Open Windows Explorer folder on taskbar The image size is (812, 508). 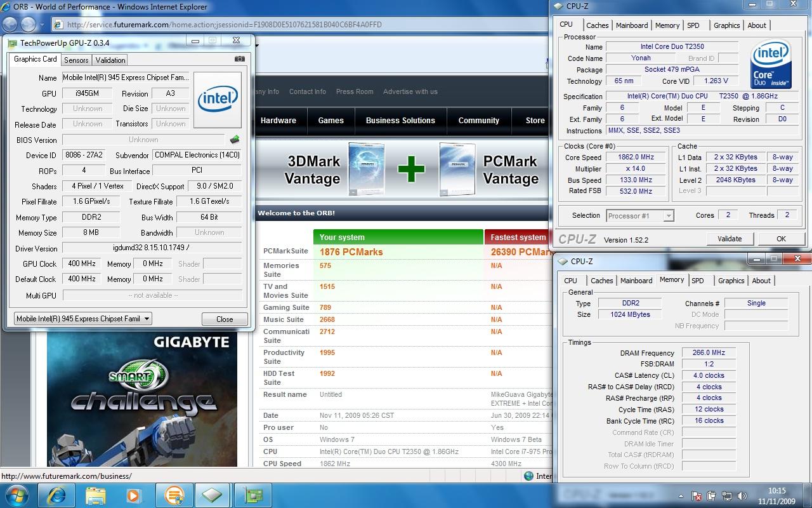click(x=95, y=495)
